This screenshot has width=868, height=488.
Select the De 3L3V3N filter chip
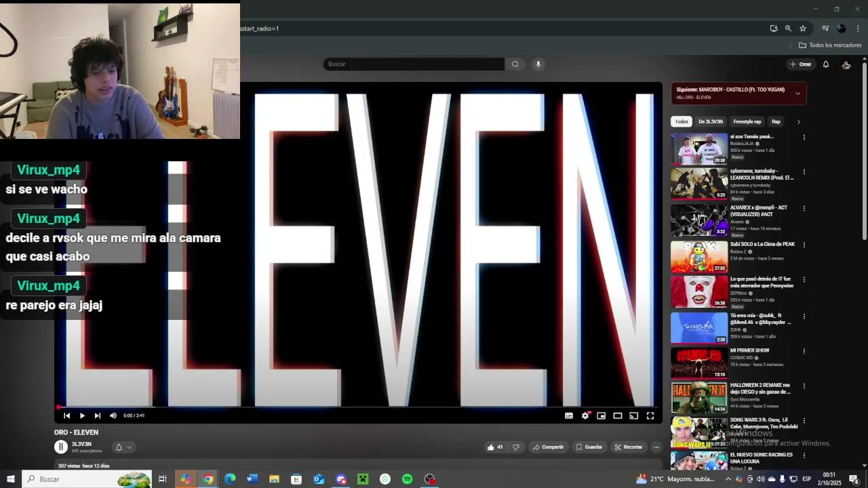tap(711, 121)
